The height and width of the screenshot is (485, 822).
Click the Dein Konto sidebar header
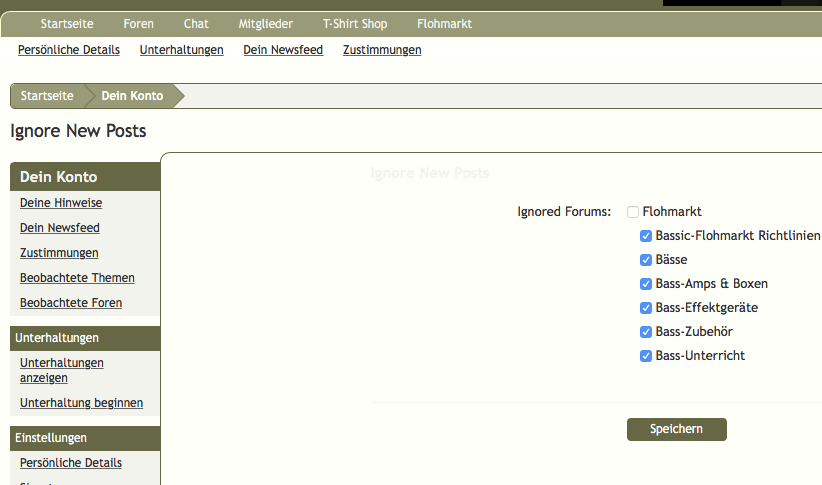pyautogui.click(x=85, y=177)
